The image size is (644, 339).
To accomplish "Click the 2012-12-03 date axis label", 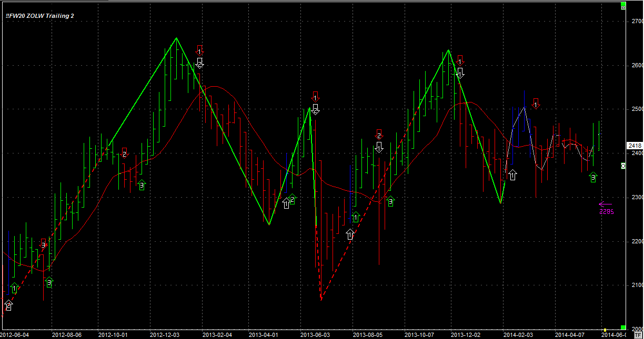I will pos(165,334).
